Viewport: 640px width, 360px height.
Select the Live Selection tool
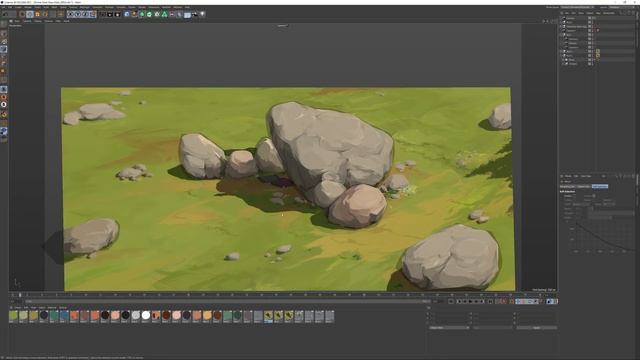[x=22, y=14]
